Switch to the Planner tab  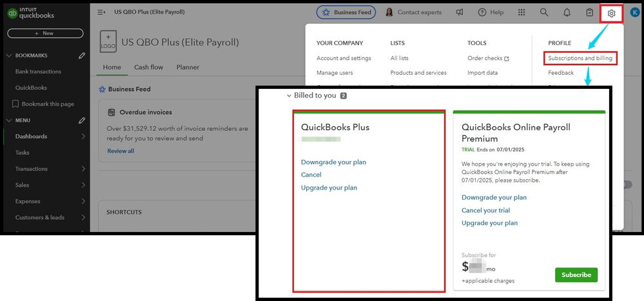188,67
